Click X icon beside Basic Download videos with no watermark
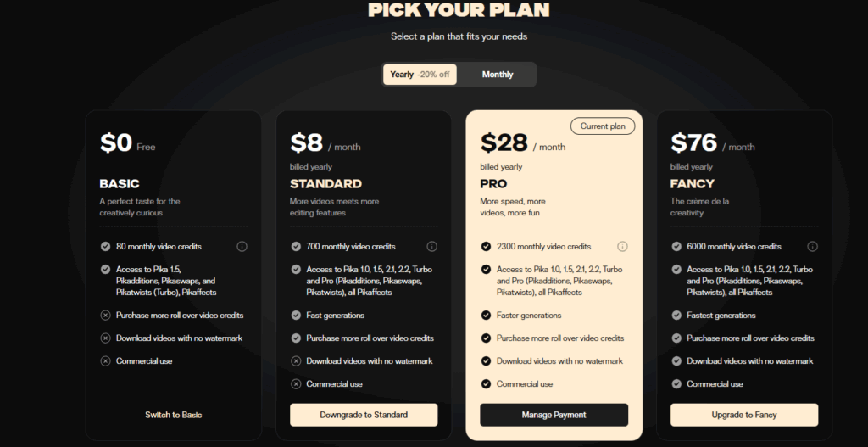This screenshot has width=868, height=447. click(x=105, y=338)
